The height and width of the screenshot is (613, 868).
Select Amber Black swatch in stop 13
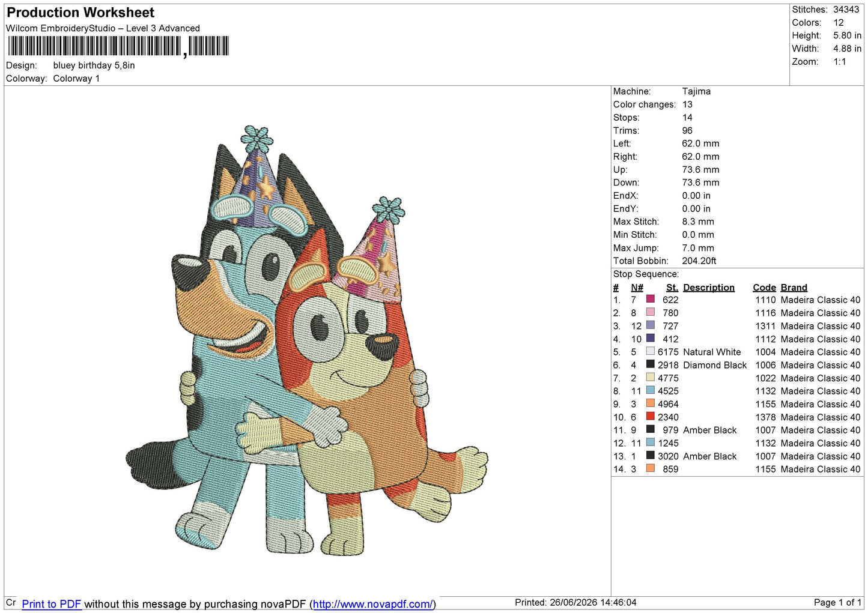pos(650,455)
